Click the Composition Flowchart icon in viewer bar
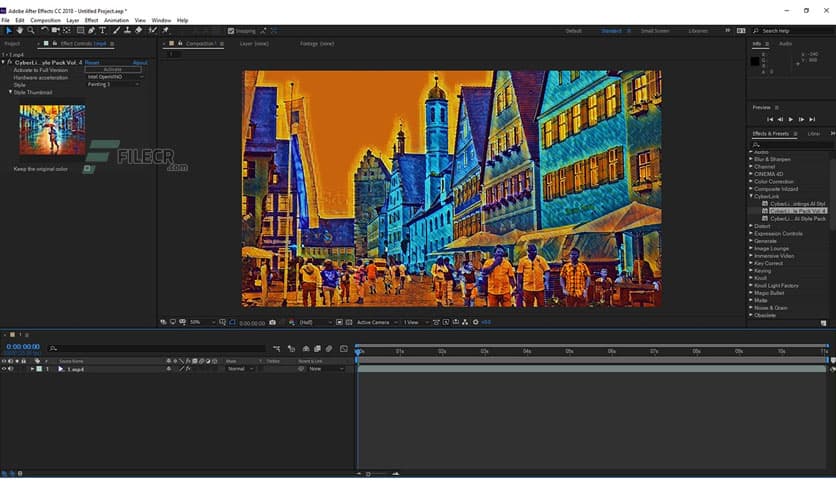The height and width of the screenshot is (484, 836). (465, 322)
